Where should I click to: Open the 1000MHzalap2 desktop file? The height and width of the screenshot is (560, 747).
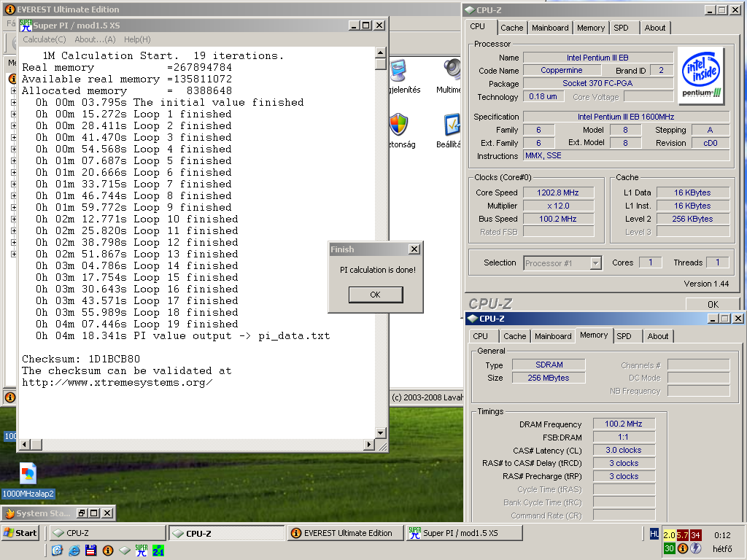tap(28, 474)
